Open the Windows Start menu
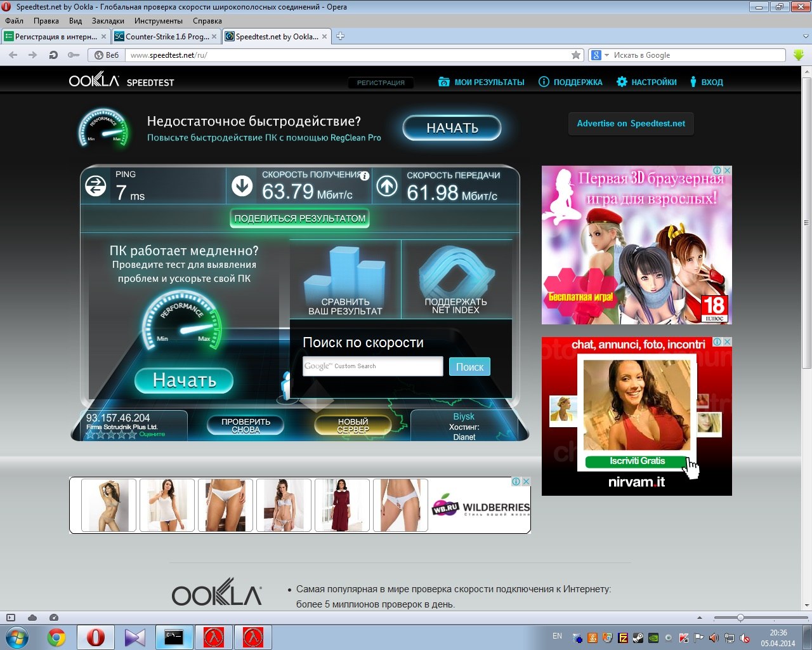The height and width of the screenshot is (650, 812). 17,637
